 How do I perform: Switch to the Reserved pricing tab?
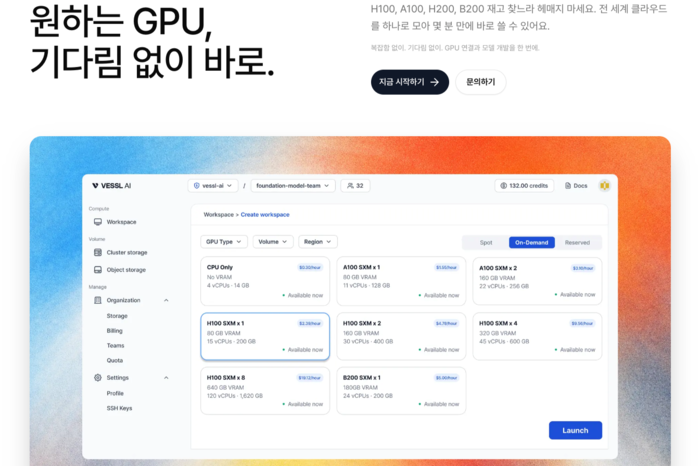[x=577, y=242]
